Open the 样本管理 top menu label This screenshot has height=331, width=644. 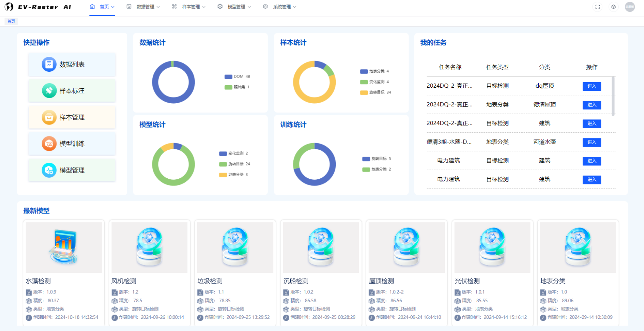pos(191,7)
